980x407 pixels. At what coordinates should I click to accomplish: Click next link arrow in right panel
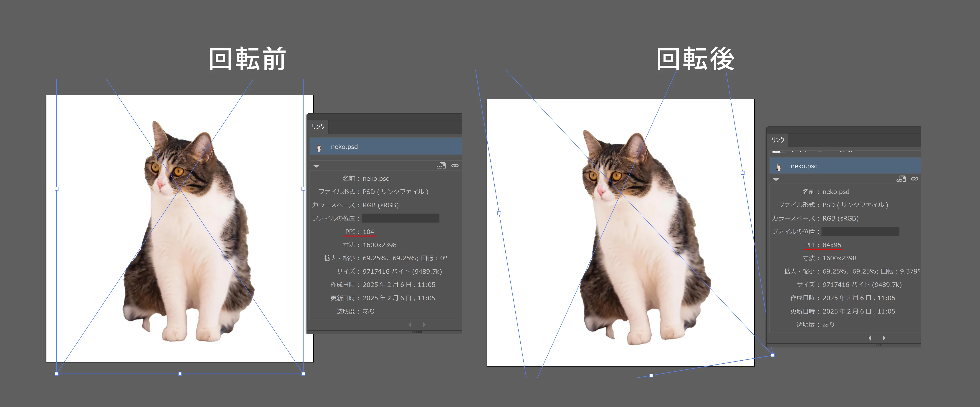(x=884, y=338)
